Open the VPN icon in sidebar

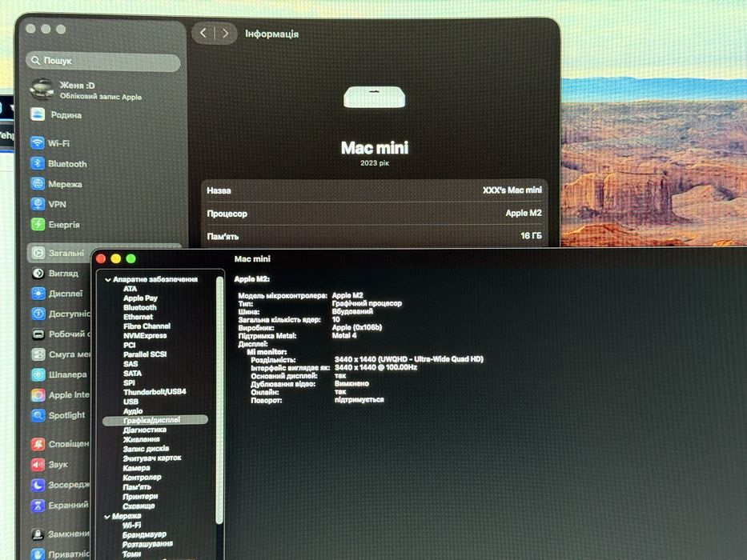click(38, 204)
